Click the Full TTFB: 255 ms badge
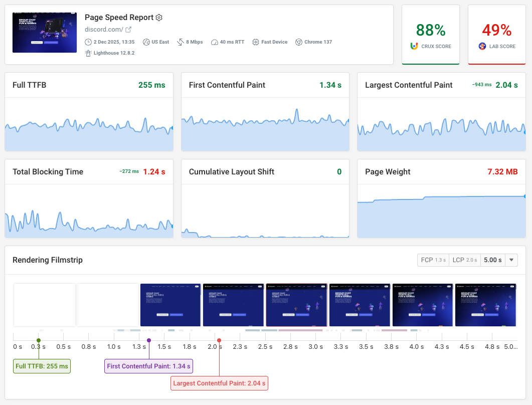Screen dimensions: 532x405 [42, 366]
